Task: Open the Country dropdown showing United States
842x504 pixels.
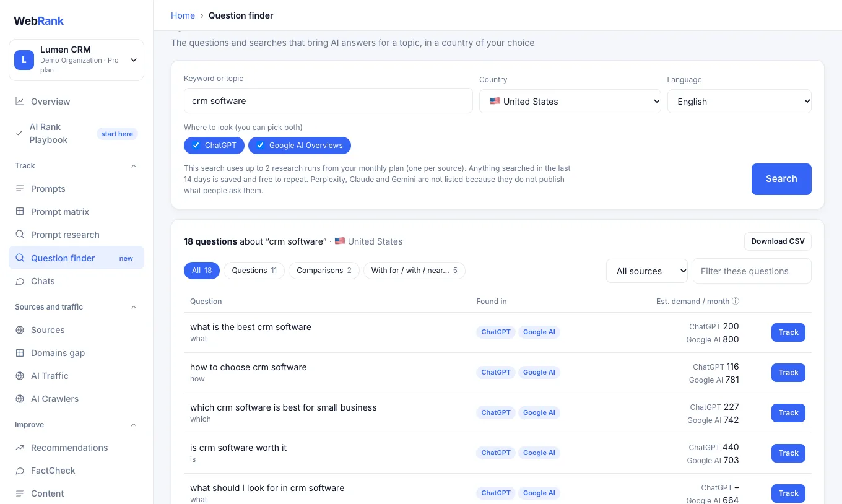Action: tap(570, 102)
